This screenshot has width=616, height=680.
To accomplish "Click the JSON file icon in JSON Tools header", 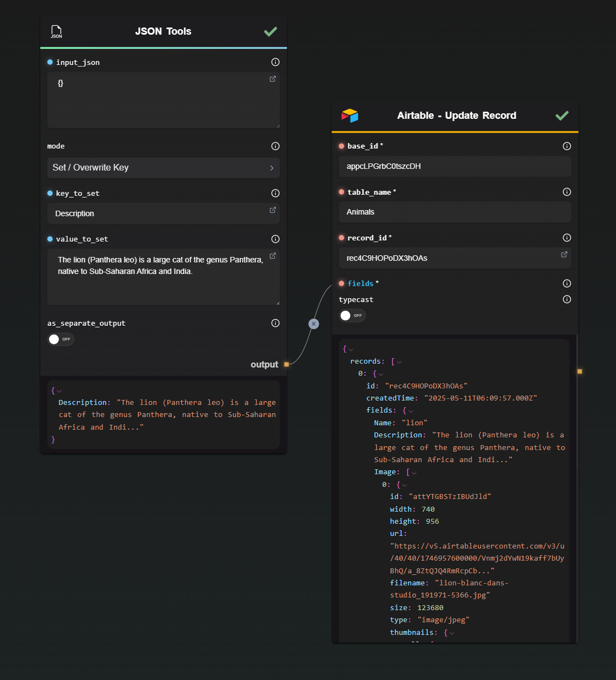I will [x=56, y=32].
